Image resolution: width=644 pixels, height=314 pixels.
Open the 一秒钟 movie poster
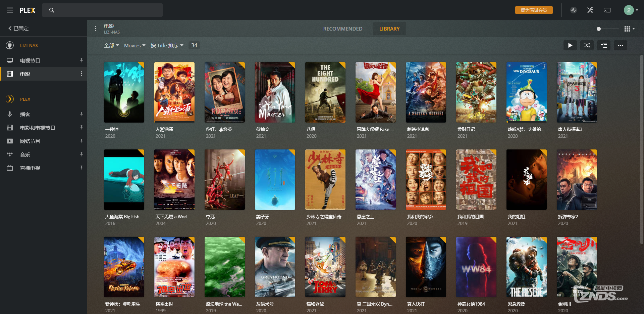pos(124,92)
